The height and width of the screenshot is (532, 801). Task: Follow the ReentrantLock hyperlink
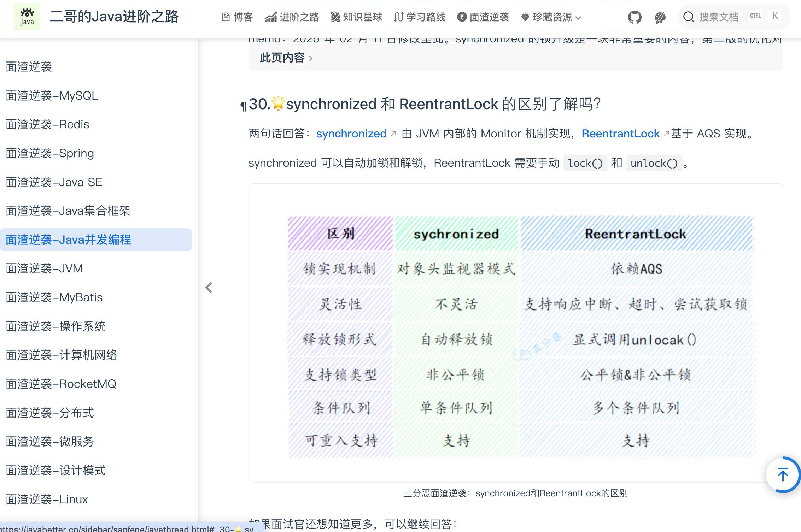pyautogui.click(x=620, y=134)
